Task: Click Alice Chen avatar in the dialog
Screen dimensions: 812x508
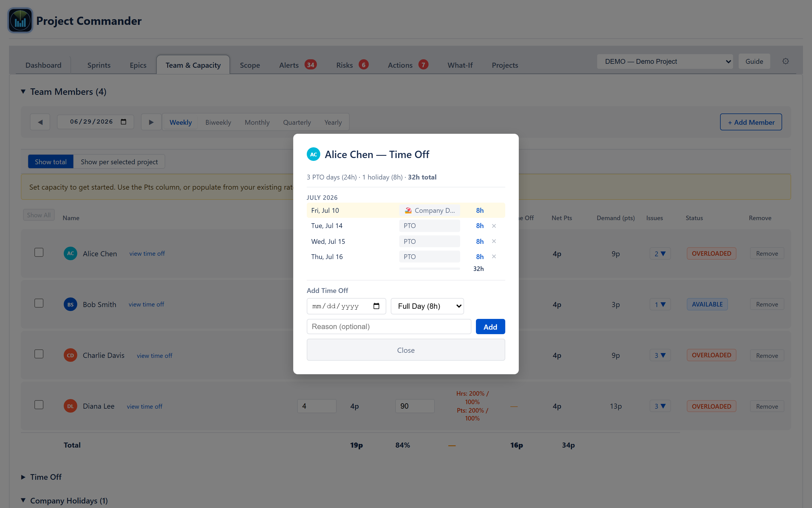Action: (x=314, y=154)
